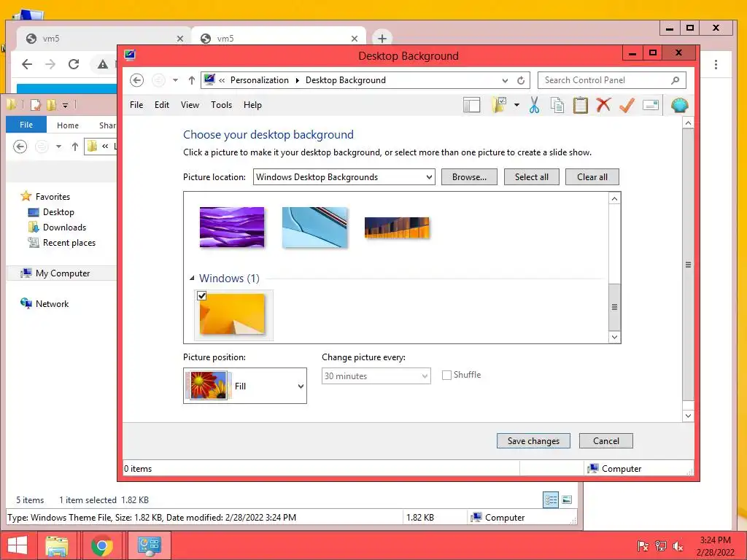Open a new Chrome tab

pos(382,38)
